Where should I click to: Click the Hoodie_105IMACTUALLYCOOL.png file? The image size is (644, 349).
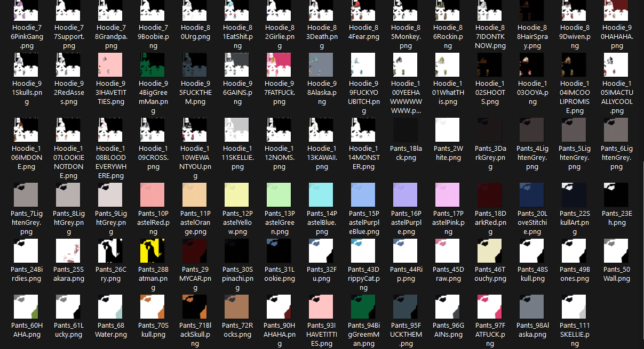[616, 84]
